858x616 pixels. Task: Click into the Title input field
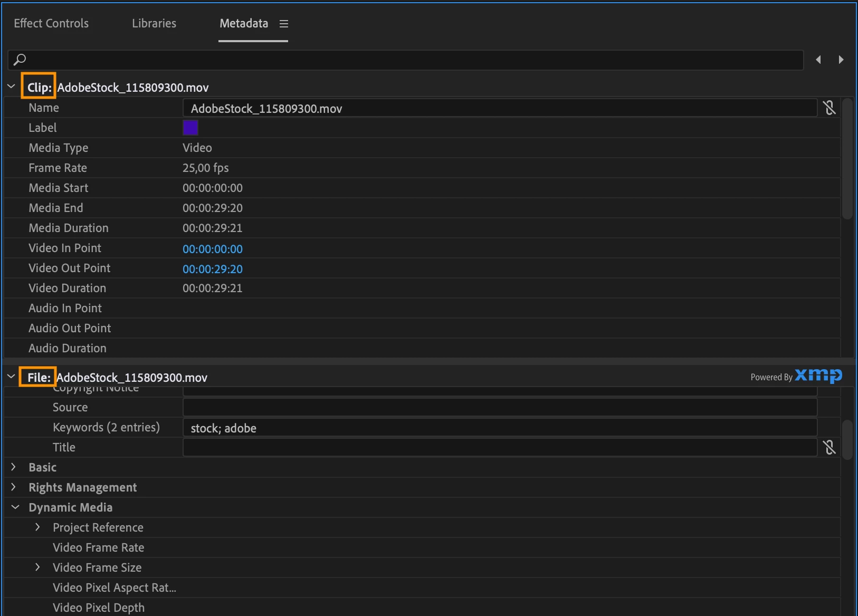500,447
